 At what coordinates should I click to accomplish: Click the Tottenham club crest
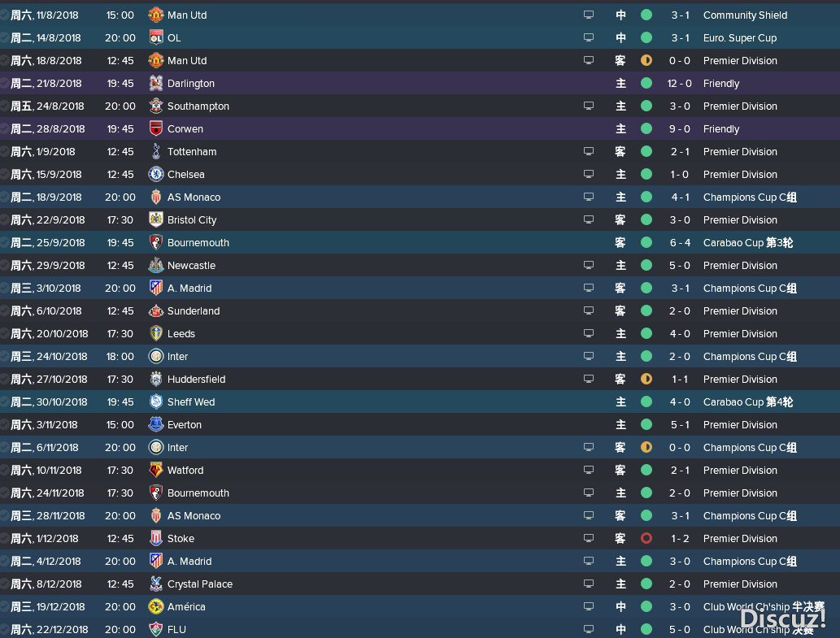[x=155, y=151]
